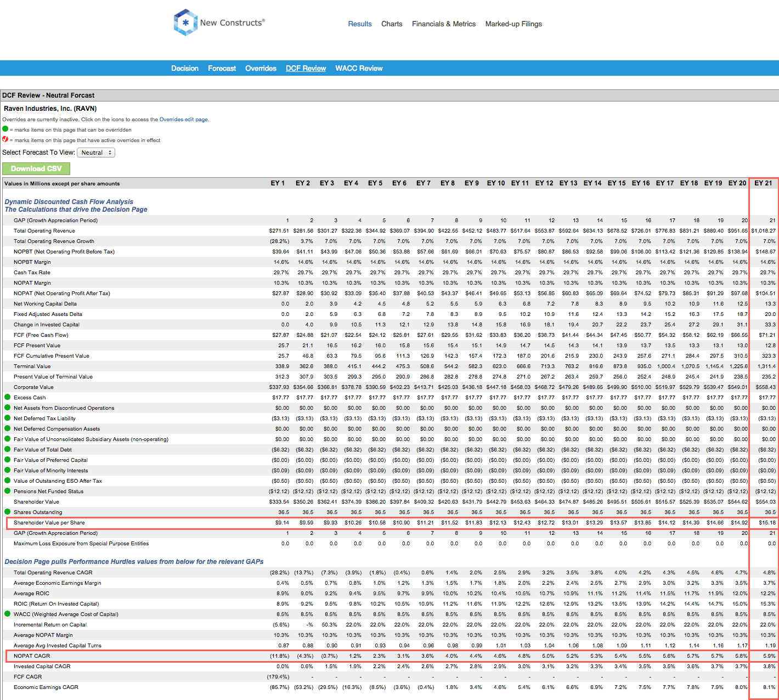
Task: Click the Fair Value of Minority Interests override icon
Action: [7, 470]
